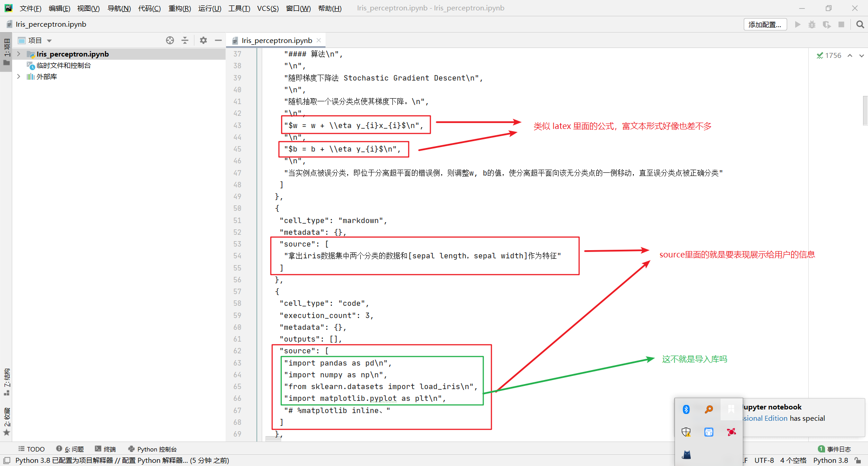Select Iris_perceptron.ipynb in project tree

[x=72, y=54]
